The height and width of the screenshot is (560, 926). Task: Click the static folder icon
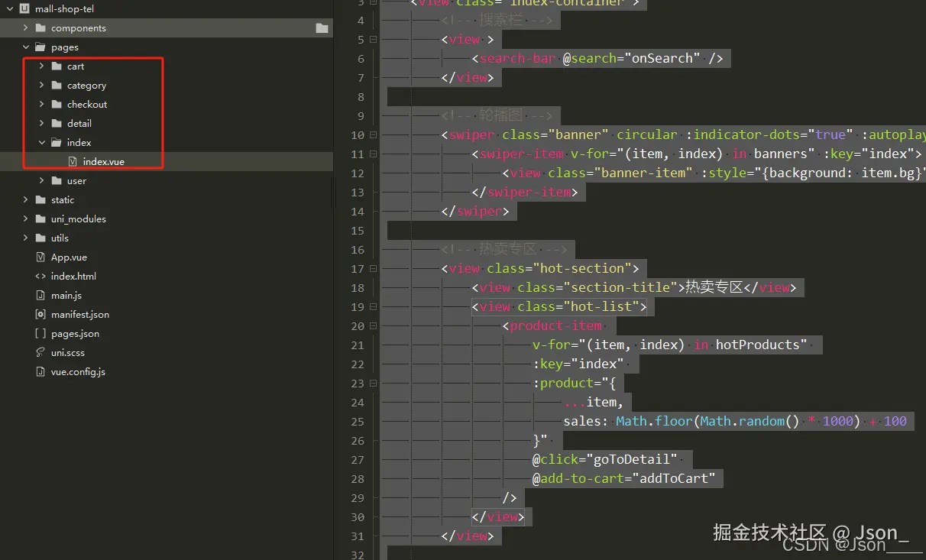pos(40,200)
